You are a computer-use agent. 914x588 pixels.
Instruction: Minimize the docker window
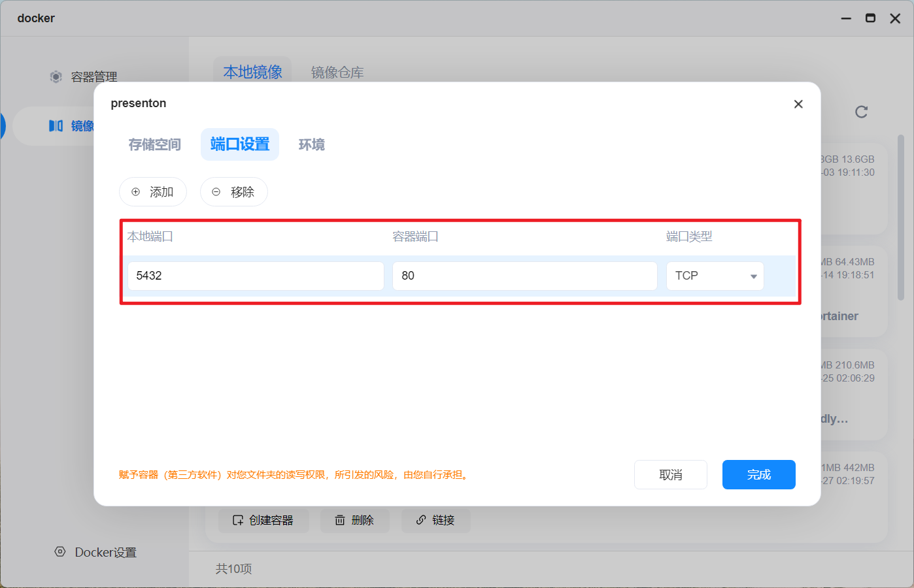[x=846, y=18]
